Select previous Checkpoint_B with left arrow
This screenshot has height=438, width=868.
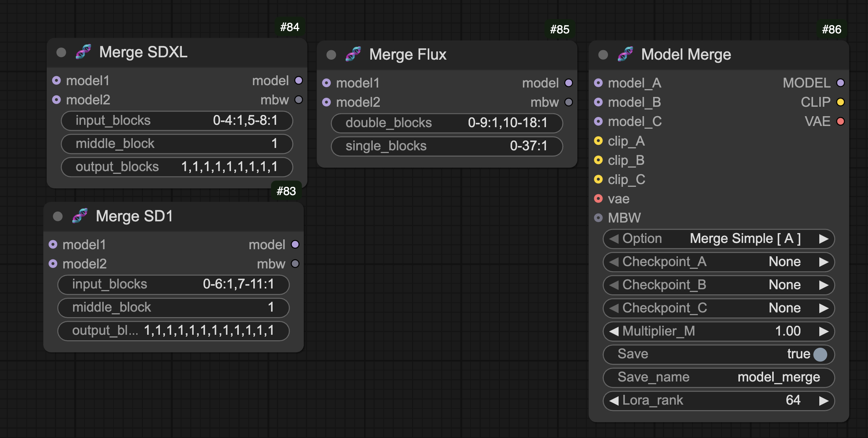point(614,285)
